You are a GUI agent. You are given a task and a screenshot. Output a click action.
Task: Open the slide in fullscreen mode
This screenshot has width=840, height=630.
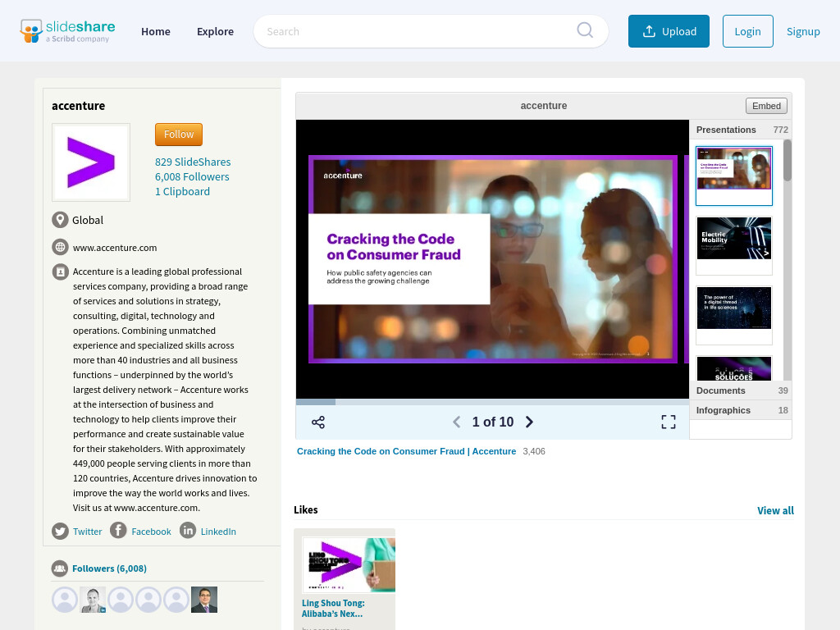[x=668, y=422]
